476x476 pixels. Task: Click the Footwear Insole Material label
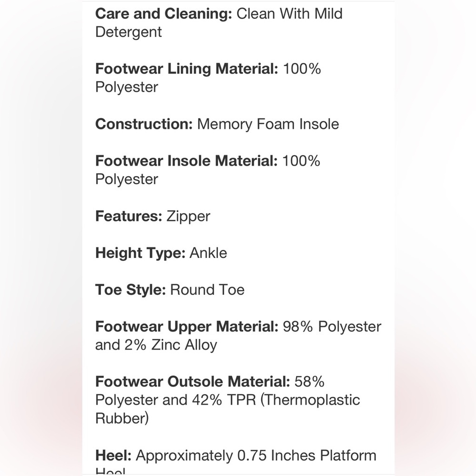pyautogui.click(x=187, y=161)
